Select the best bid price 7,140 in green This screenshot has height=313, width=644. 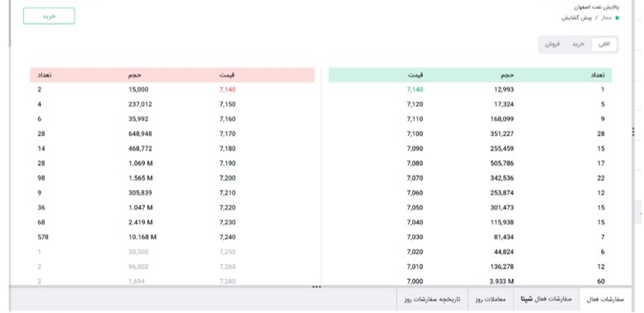415,89
